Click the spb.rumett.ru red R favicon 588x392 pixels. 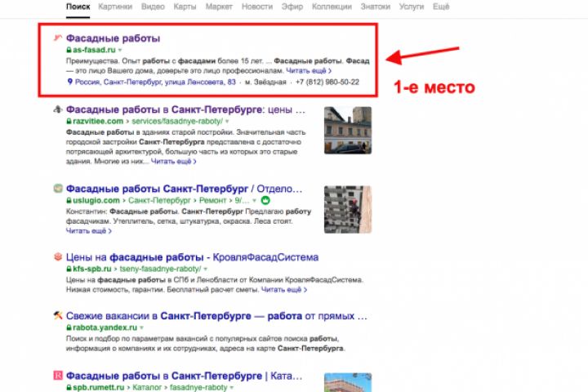57,375
